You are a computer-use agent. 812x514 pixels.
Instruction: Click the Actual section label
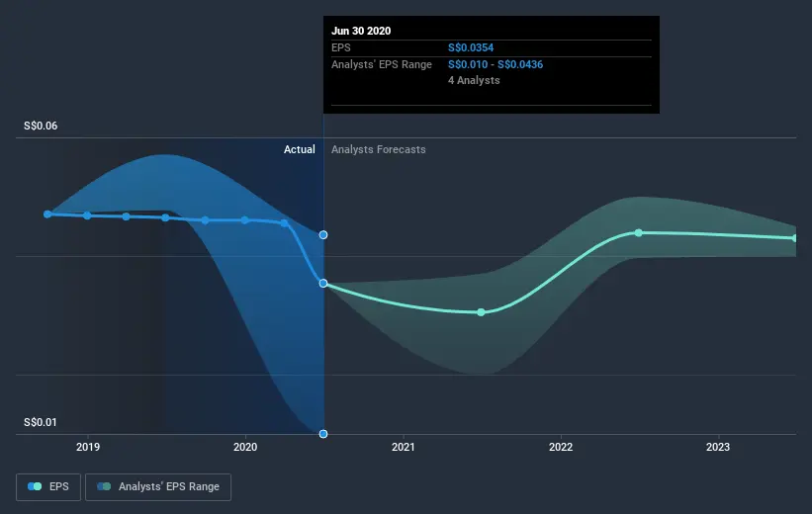pyautogui.click(x=300, y=149)
